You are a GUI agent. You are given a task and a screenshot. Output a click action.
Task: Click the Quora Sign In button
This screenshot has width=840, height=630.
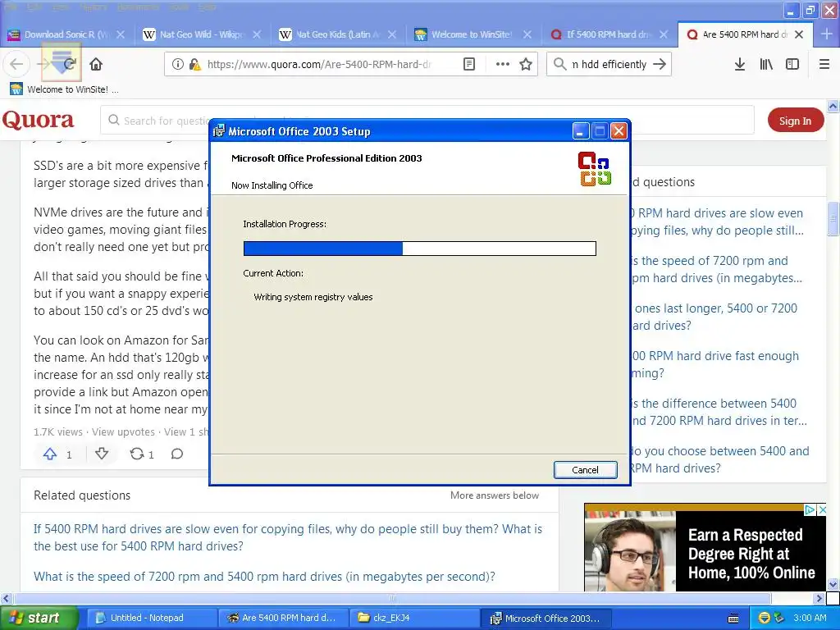tap(795, 121)
